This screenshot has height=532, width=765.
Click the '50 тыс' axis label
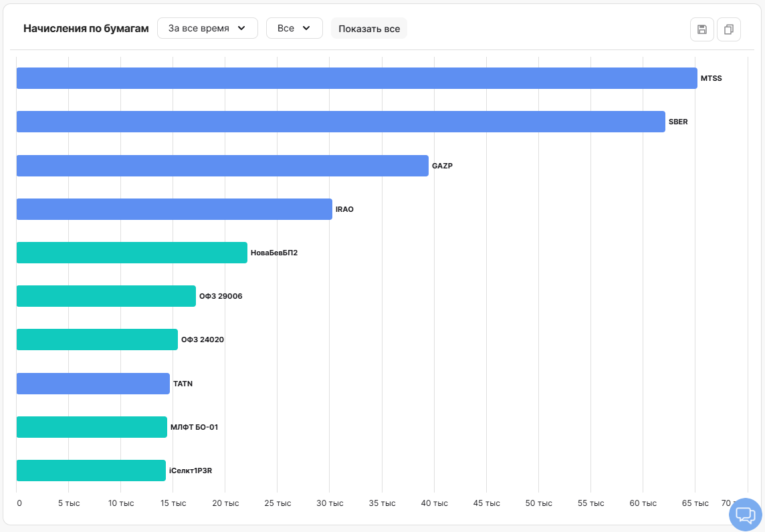(538, 503)
